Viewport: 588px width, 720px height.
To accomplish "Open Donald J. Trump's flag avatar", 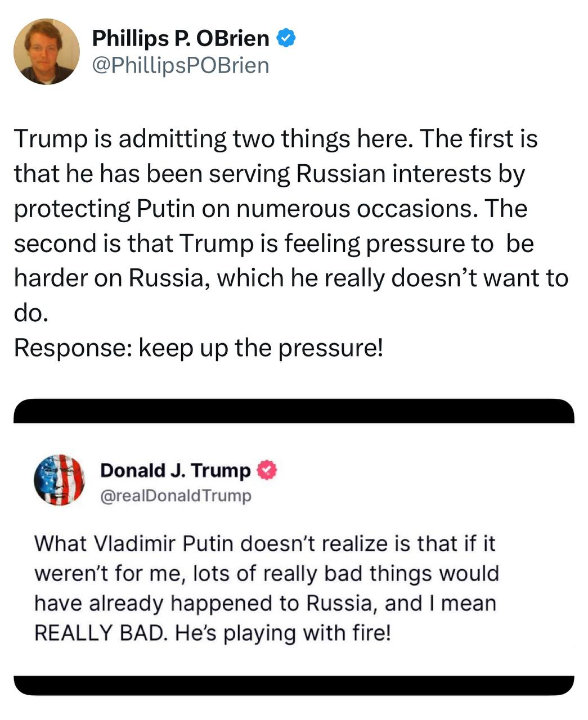I will click(x=59, y=480).
